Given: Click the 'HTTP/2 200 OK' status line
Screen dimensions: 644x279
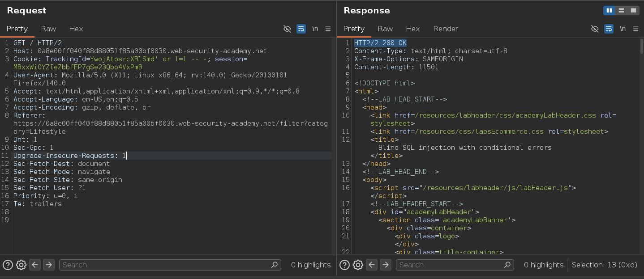Looking at the screenshot, I should tap(380, 43).
